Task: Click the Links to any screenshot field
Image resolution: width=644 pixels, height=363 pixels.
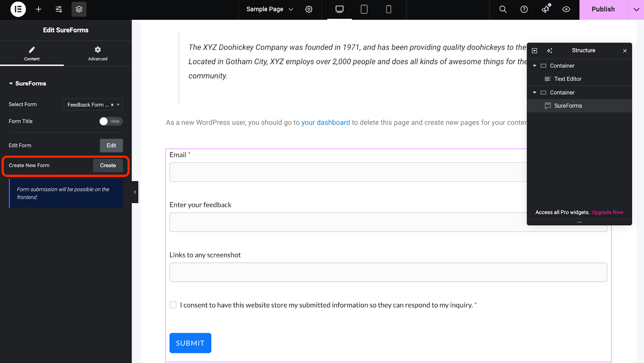Action: coord(388,272)
